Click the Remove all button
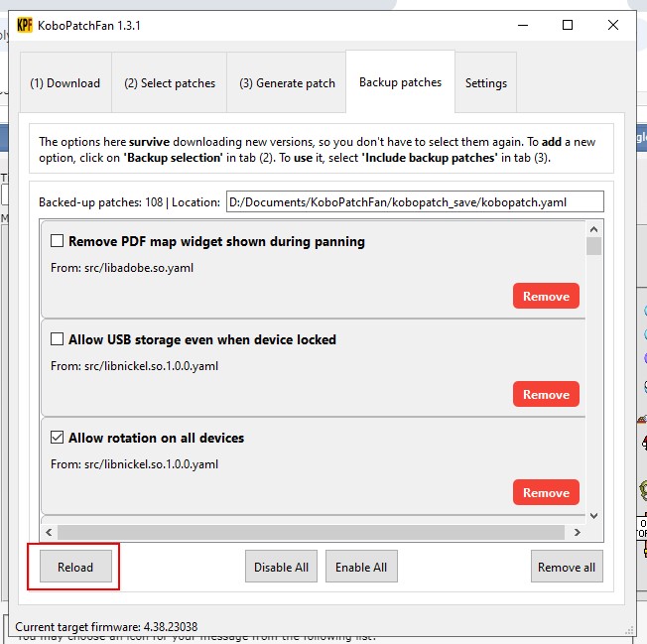This screenshot has height=644, width=647. 567,567
